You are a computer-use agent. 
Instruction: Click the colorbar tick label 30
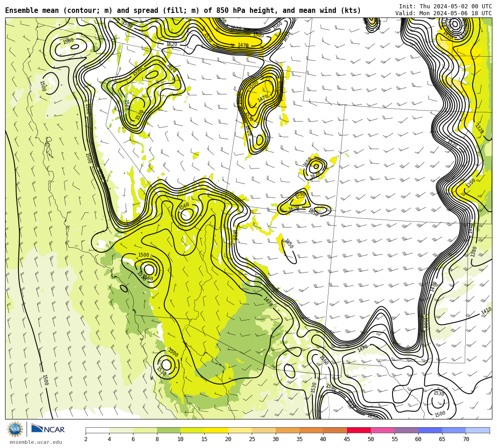click(276, 439)
